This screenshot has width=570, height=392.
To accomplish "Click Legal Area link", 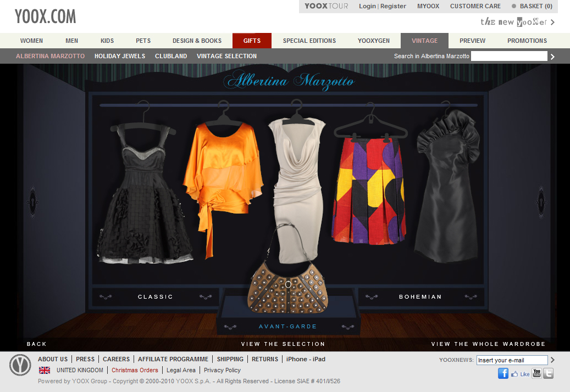I will [x=181, y=370].
